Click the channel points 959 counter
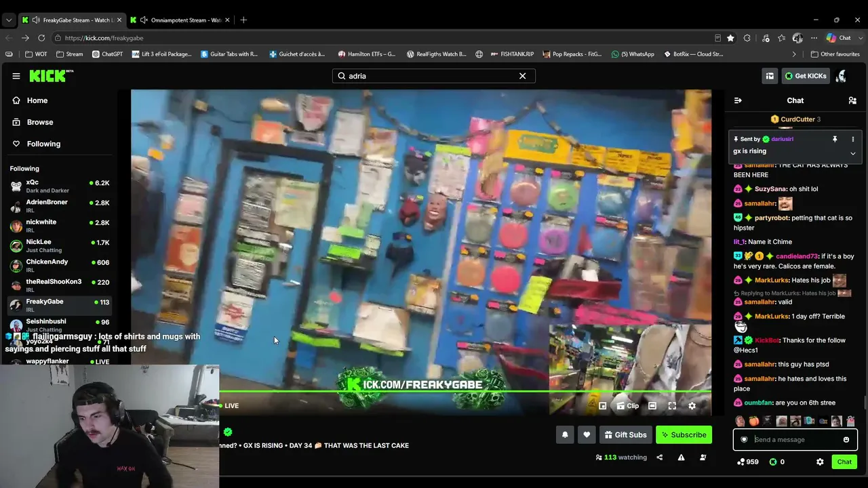 [x=748, y=462]
